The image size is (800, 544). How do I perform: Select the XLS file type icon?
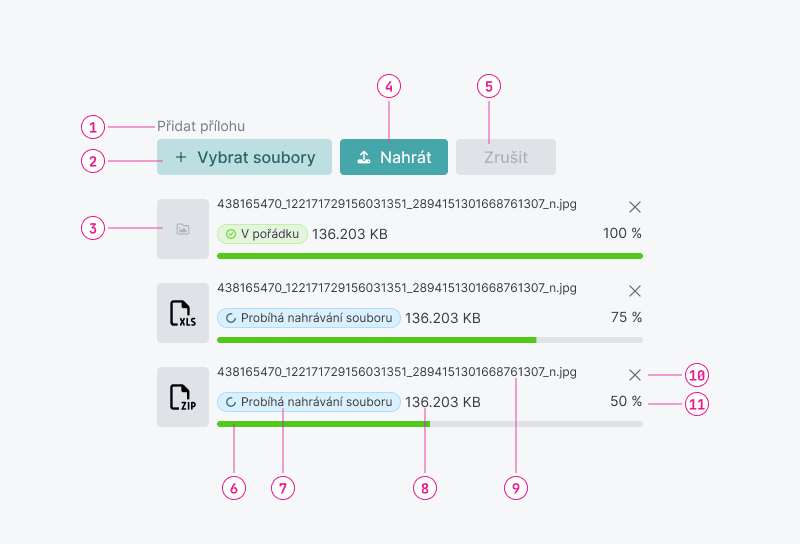coord(183,313)
